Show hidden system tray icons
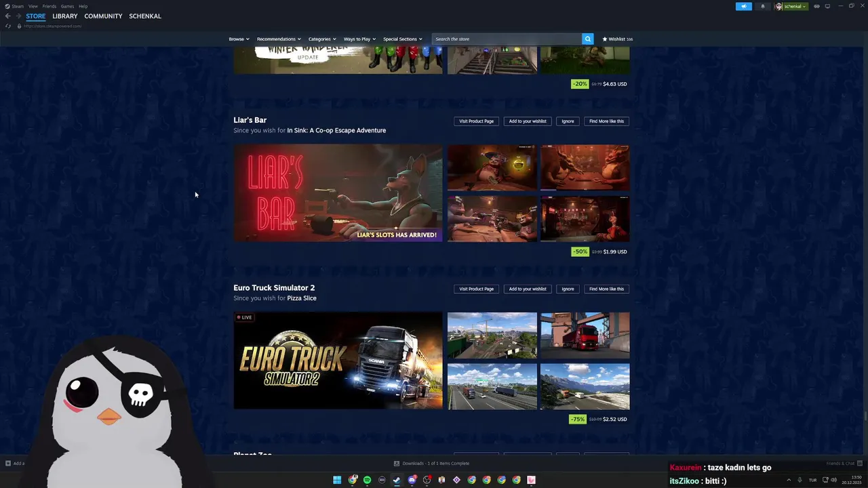Screen dimensions: 868x488 [x=789, y=480]
